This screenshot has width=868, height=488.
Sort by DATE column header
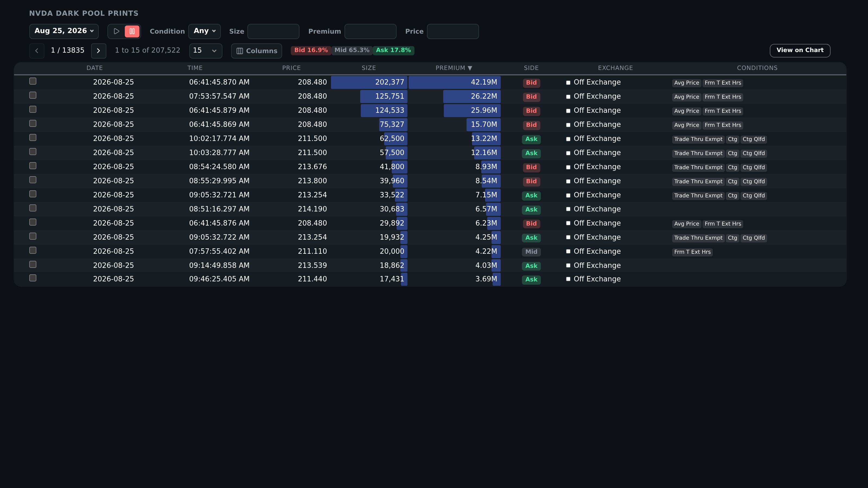point(94,68)
